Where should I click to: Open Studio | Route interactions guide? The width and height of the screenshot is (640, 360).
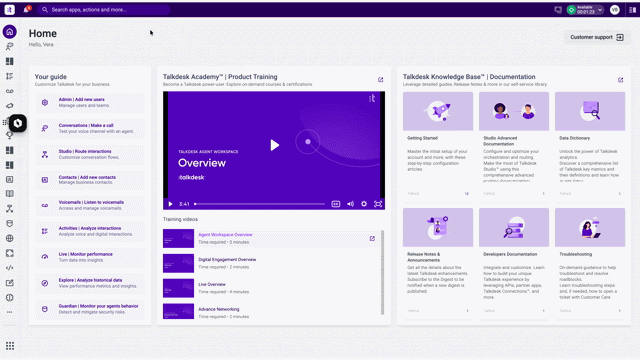90,154
